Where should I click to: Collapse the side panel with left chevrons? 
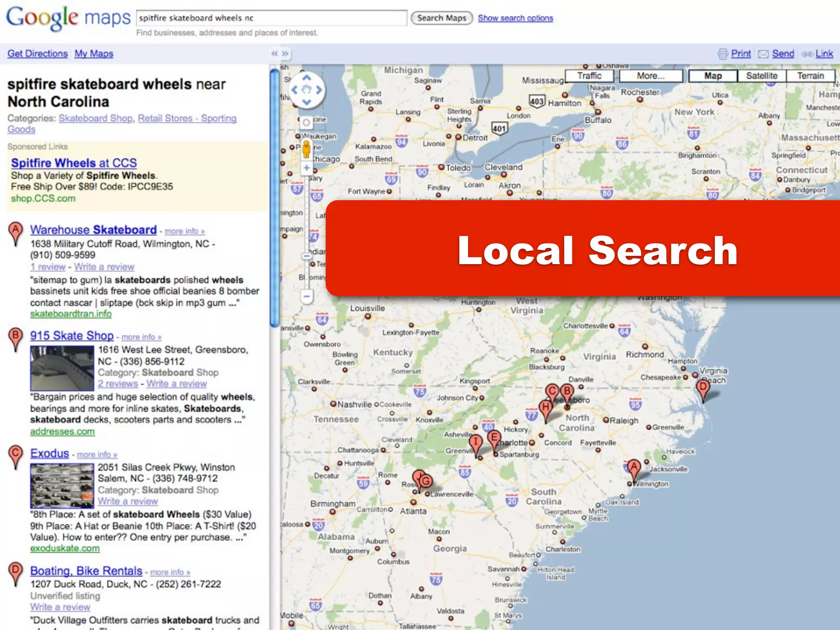tap(274, 54)
